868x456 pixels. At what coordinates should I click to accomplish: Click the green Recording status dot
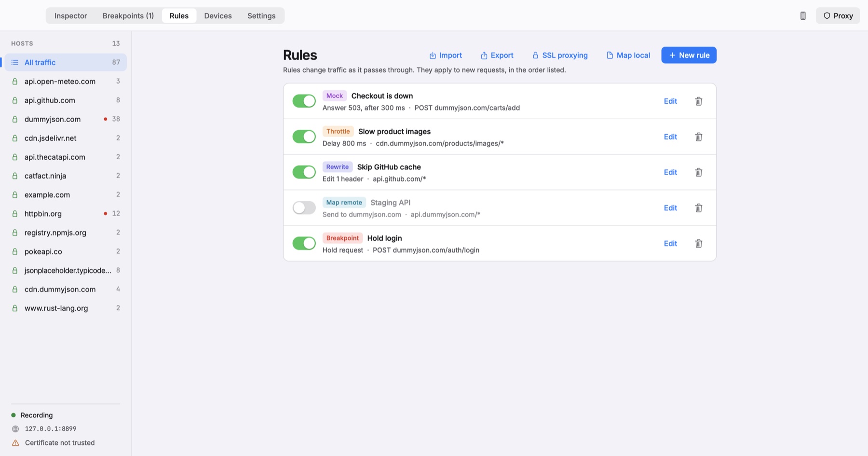point(14,415)
